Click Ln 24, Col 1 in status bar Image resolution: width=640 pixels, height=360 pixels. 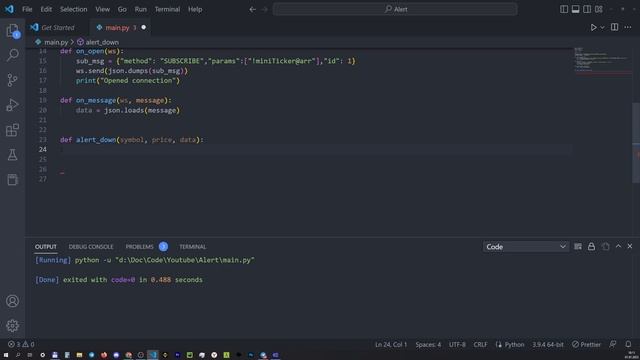tap(391, 344)
